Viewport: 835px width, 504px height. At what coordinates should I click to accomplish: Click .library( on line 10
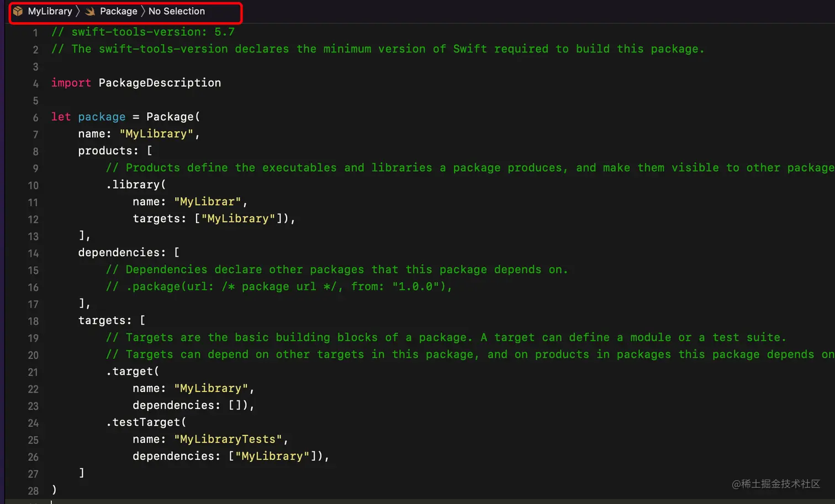[x=136, y=185]
